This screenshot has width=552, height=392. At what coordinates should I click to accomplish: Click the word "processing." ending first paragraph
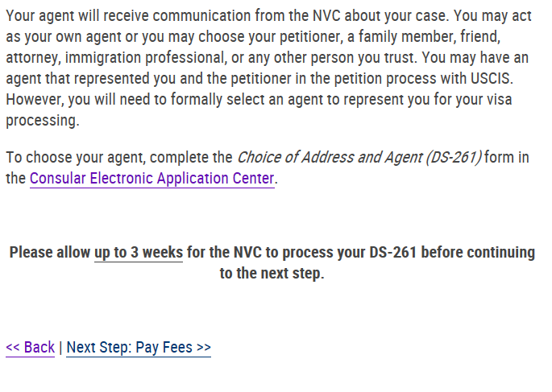pos(43,121)
